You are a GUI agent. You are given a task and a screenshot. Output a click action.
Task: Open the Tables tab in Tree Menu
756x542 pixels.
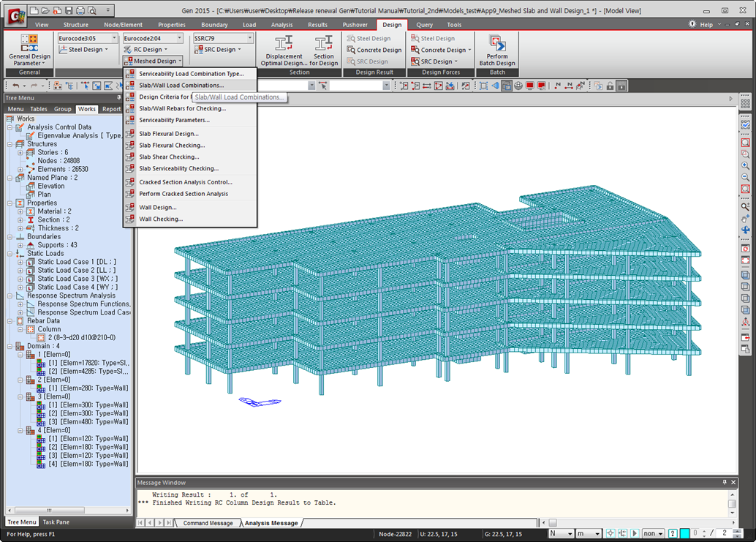coord(39,109)
